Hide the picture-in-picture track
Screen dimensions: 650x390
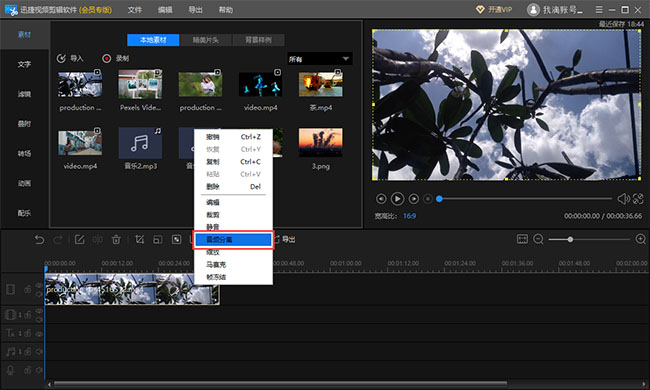click(x=39, y=311)
